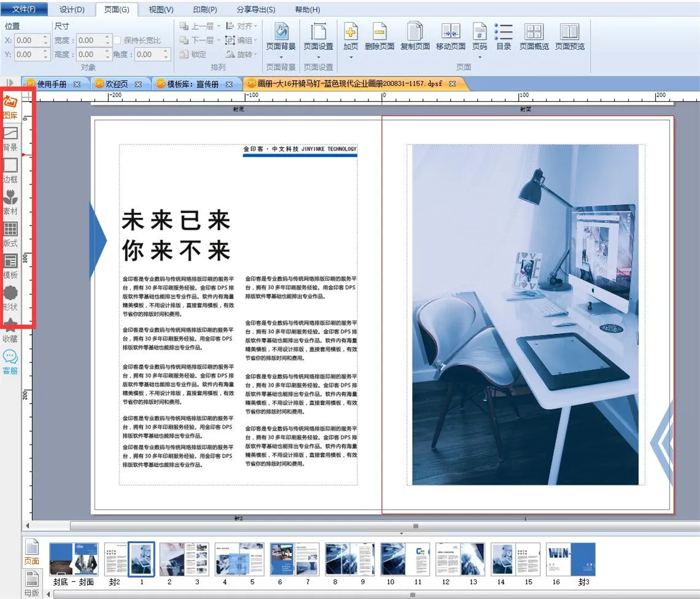The image size is (700, 599).
Task: Close the 使用手册 tab
Action: 77,84
